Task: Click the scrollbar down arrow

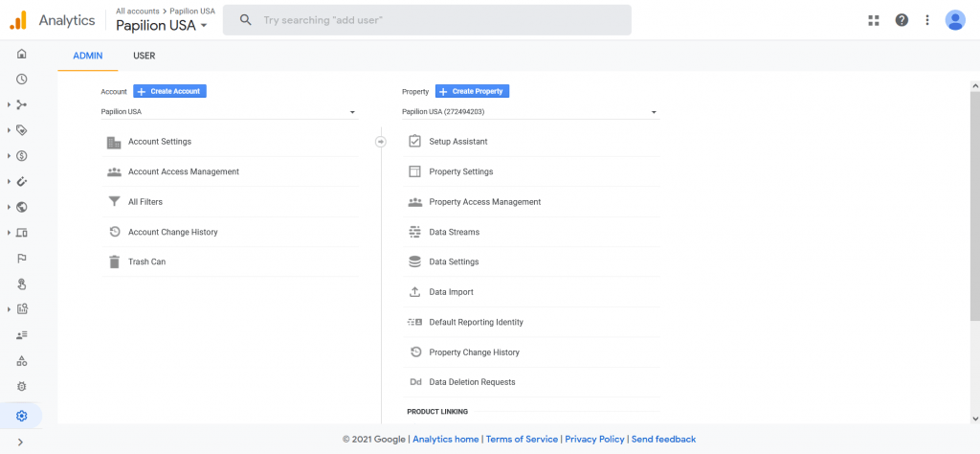Action: (x=974, y=419)
